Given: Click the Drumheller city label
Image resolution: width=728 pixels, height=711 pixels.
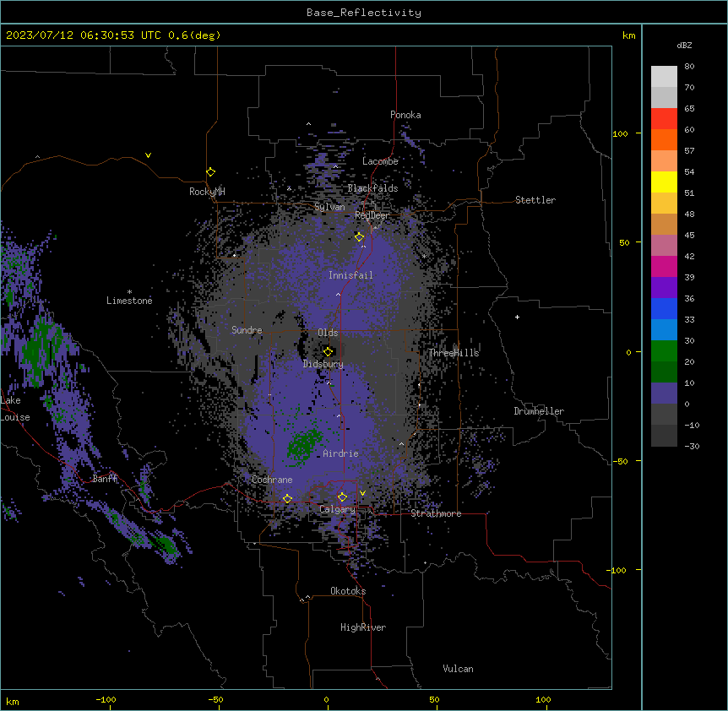Looking at the screenshot, I should [x=539, y=411].
